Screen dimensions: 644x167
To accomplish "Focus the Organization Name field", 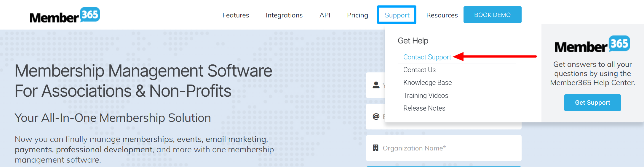I will point(444,148).
